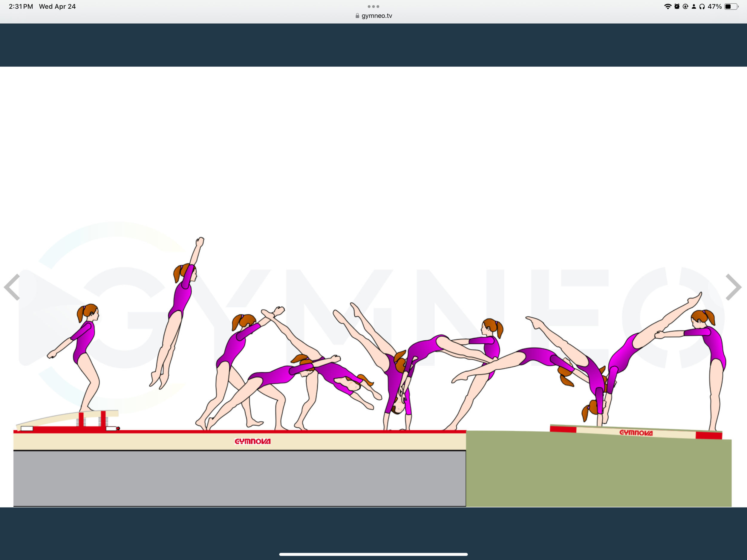747x560 pixels.
Task: Advance to the next slide with right chevron
Action: click(734, 287)
